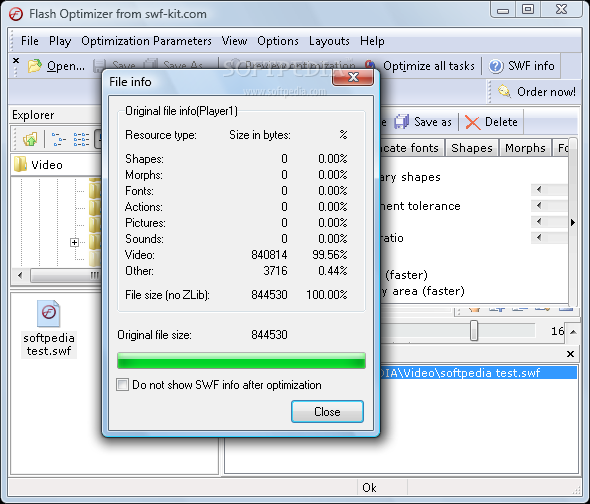Click the Save as disk icon in task panel

tap(402, 122)
